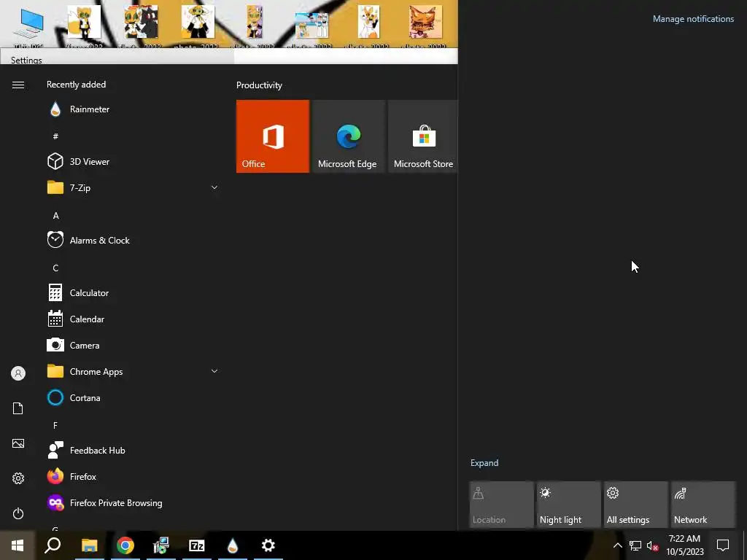Image resolution: width=747 pixels, height=560 pixels.
Task: Switch to Settings gear on taskbar
Action: pyautogui.click(x=268, y=545)
